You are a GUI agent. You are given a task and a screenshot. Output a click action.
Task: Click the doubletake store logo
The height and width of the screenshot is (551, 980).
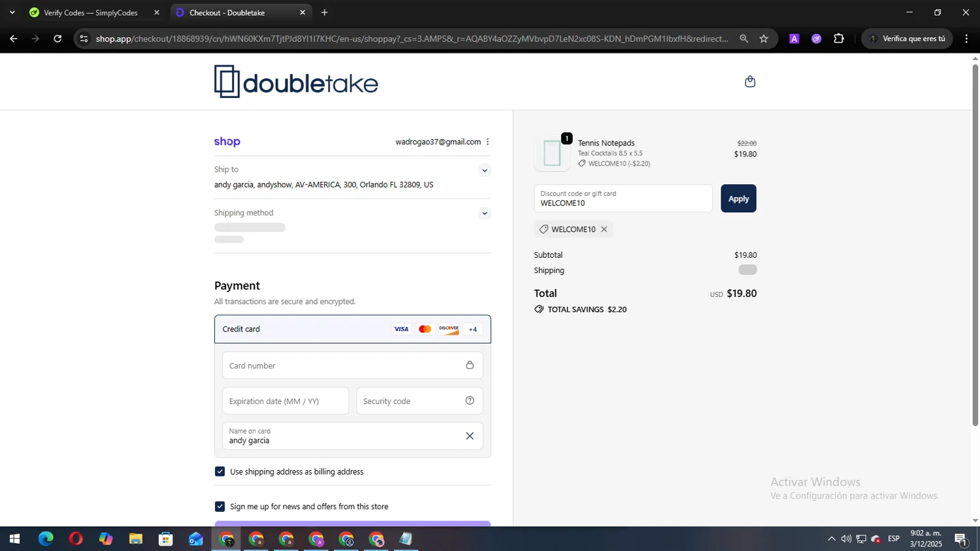point(296,82)
